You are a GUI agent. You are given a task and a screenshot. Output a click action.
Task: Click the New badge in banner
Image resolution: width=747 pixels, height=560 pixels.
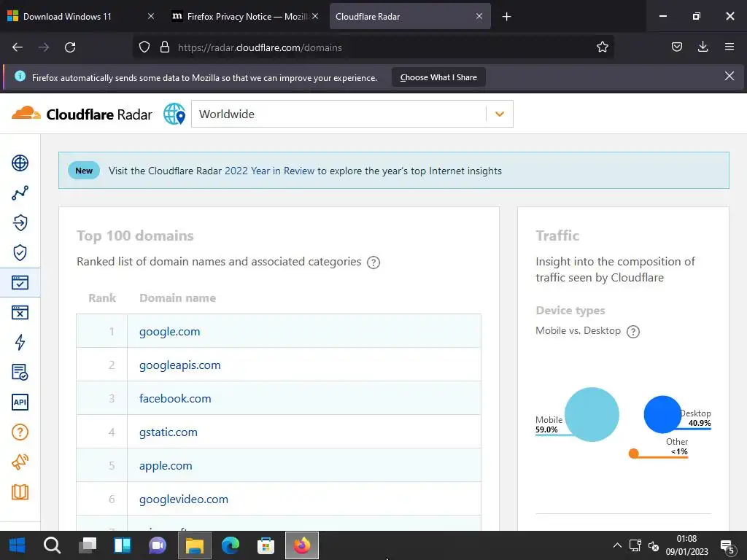[x=84, y=171]
